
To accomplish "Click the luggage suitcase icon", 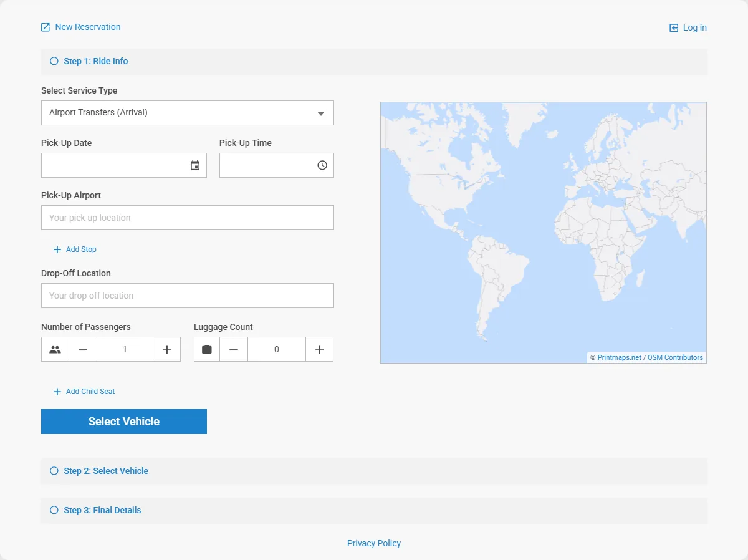I will pyautogui.click(x=207, y=350).
